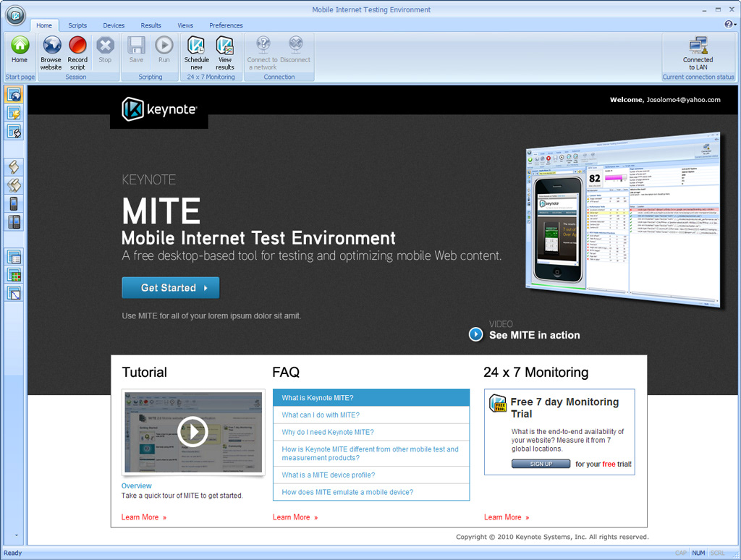
Task: Click Learn More under FAQ
Action: 295,517
